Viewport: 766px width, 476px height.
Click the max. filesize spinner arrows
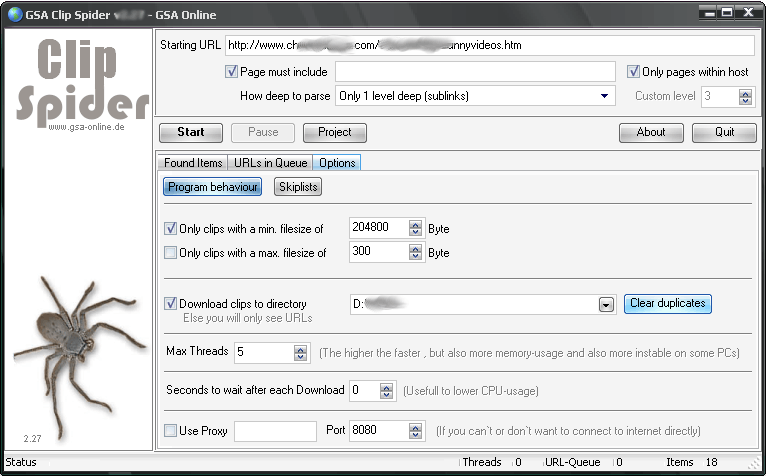pos(415,252)
